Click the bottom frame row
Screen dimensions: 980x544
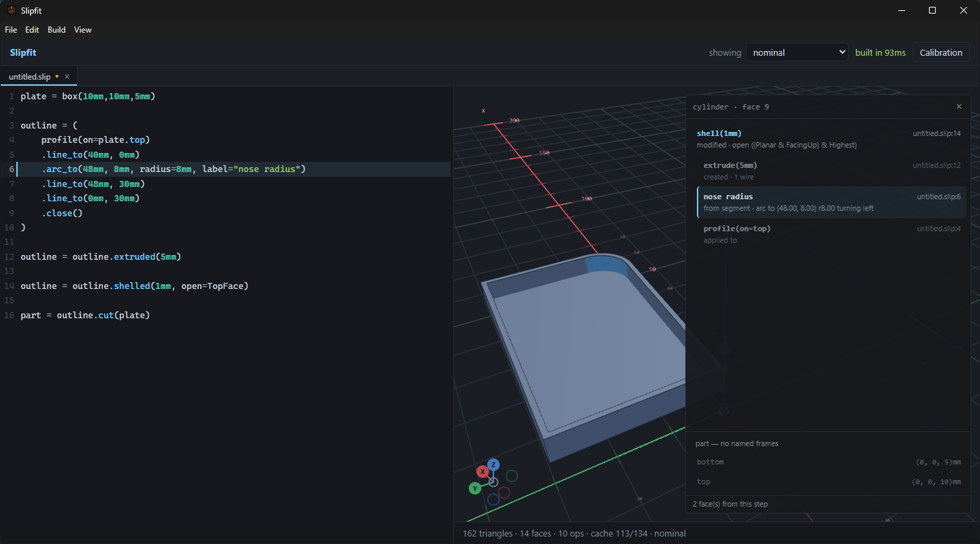coord(828,462)
